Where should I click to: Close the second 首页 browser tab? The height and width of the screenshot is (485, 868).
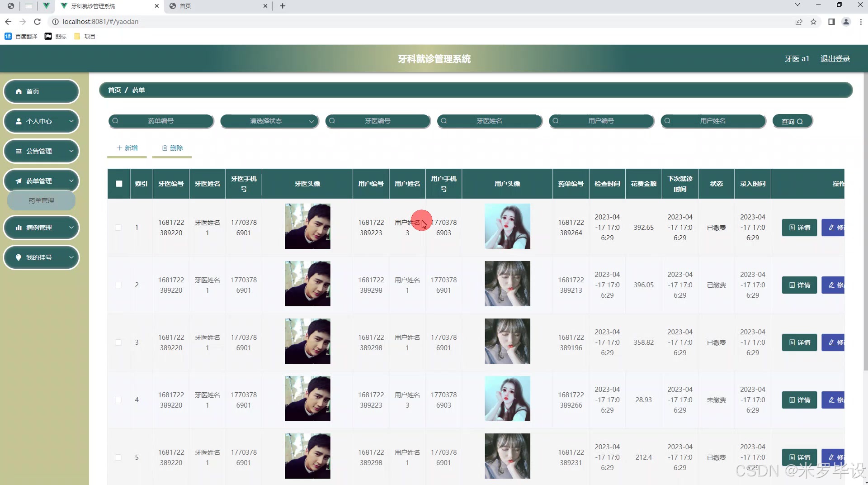click(x=265, y=6)
